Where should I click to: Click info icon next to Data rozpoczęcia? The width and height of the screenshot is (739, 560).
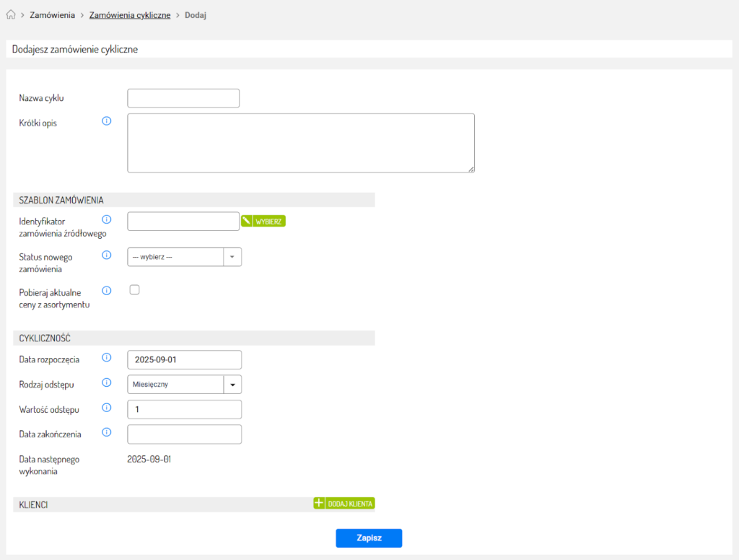click(x=107, y=358)
